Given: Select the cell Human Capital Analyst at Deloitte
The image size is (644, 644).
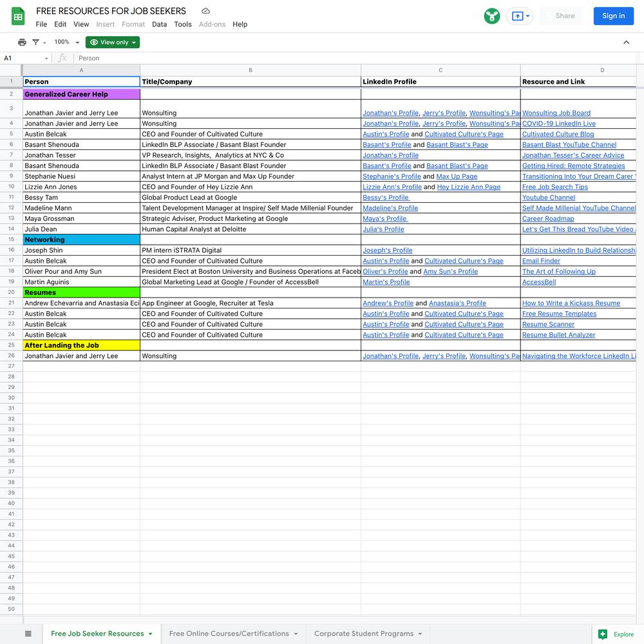Looking at the screenshot, I should click(x=250, y=229).
